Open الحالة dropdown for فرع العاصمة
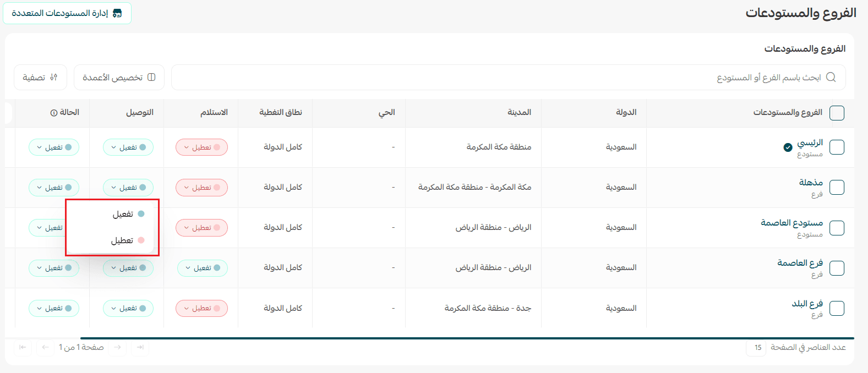Viewport: 868px width, 373px height. pos(54,268)
